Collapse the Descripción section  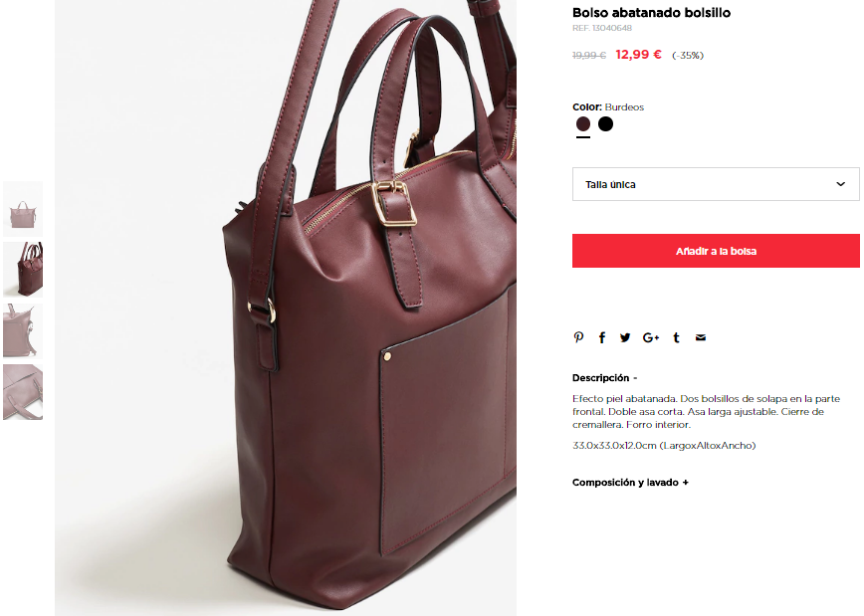604,378
